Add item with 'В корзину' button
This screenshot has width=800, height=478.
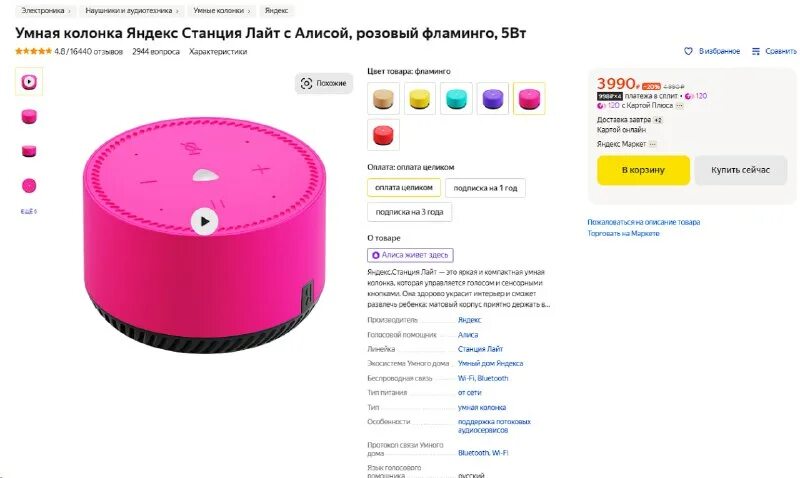pos(643,170)
